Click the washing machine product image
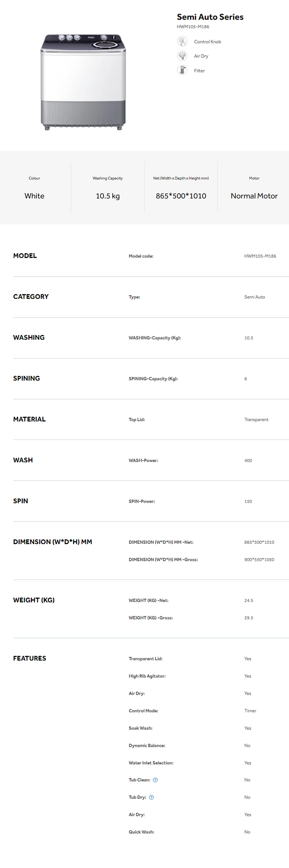This screenshot has width=289, height=868. click(83, 82)
